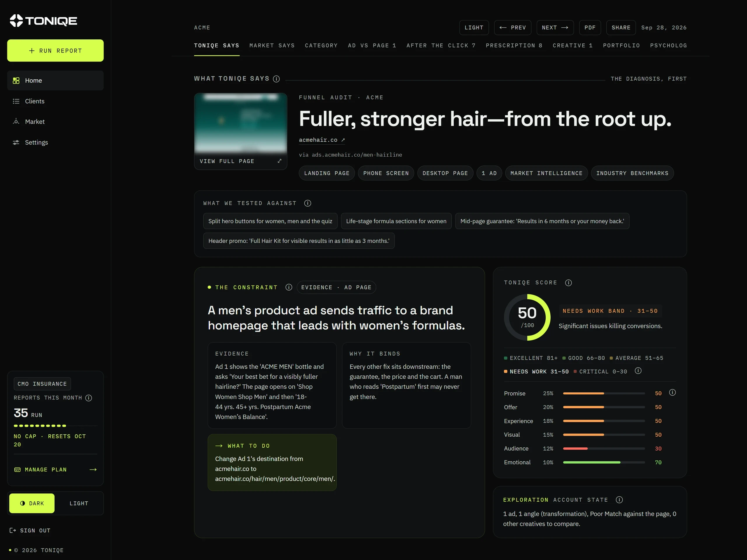Open the After The Click tab
The width and height of the screenshot is (747, 560).
pos(441,45)
